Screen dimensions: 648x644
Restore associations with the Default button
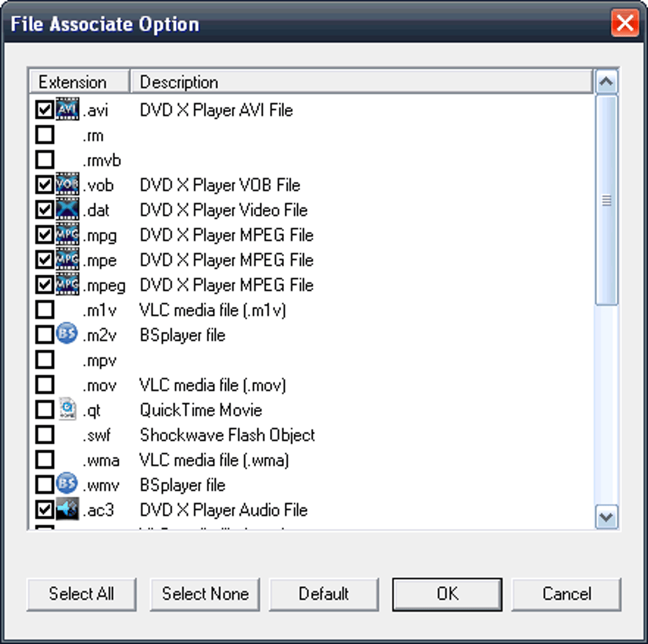click(324, 594)
